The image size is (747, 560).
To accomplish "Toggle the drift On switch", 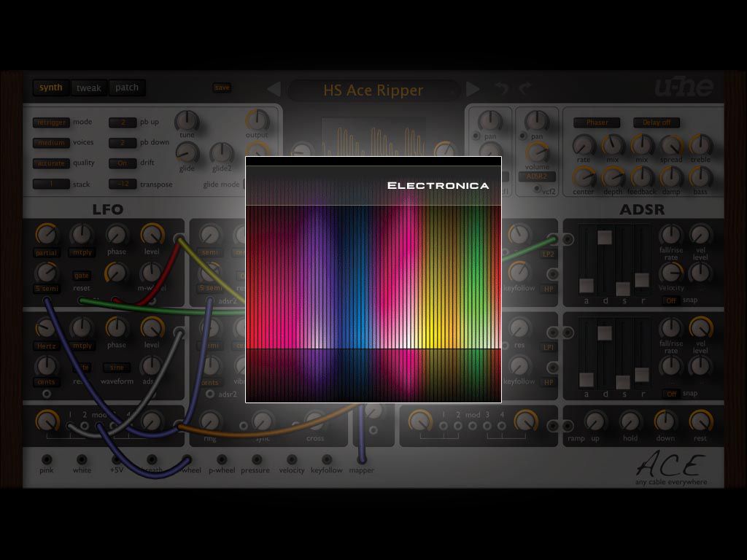I will click(x=123, y=163).
